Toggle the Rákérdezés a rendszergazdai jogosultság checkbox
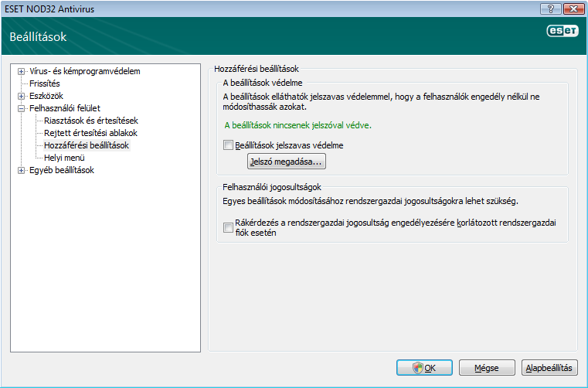This screenshot has width=588, height=388. [228, 227]
